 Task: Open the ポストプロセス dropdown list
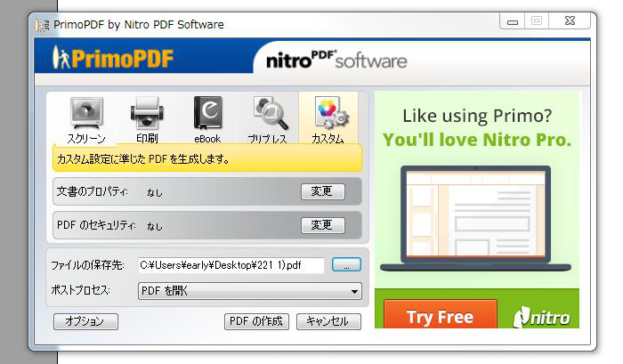pos(249,290)
